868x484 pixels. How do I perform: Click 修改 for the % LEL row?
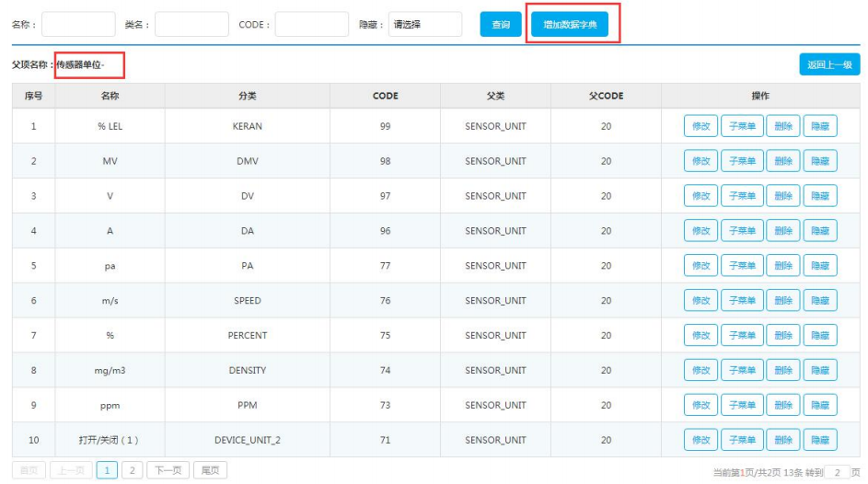tap(700, 126)
